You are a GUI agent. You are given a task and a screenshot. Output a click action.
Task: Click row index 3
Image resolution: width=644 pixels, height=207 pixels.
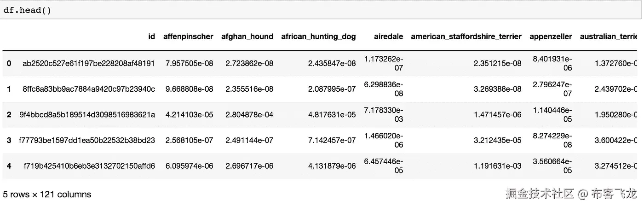point(9,140)
